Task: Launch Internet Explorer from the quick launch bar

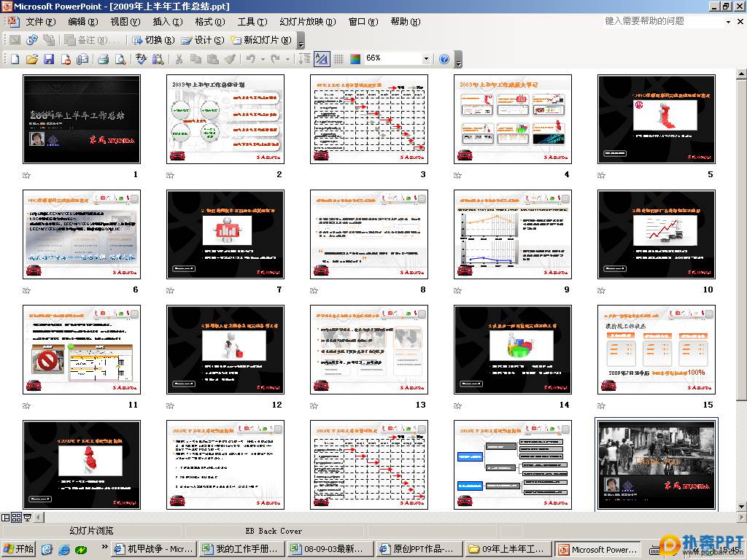Action: point(64,550)
